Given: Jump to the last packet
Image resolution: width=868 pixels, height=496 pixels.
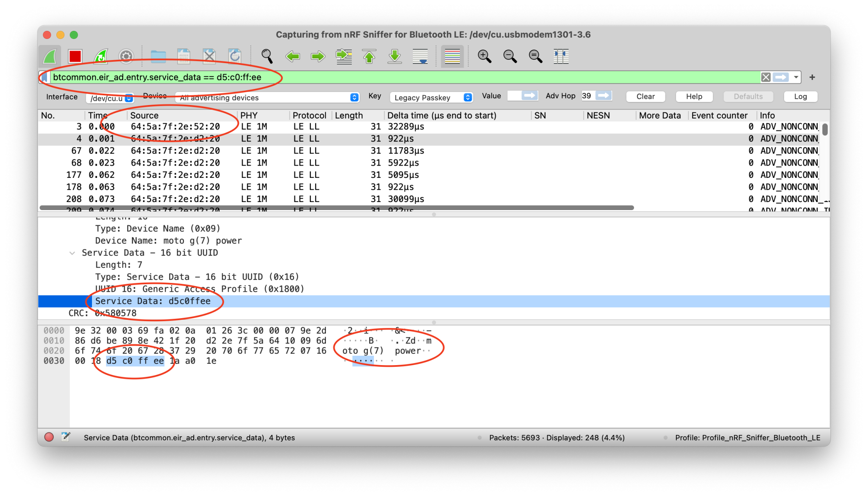Looking at the screenshot, I should 394,56.
